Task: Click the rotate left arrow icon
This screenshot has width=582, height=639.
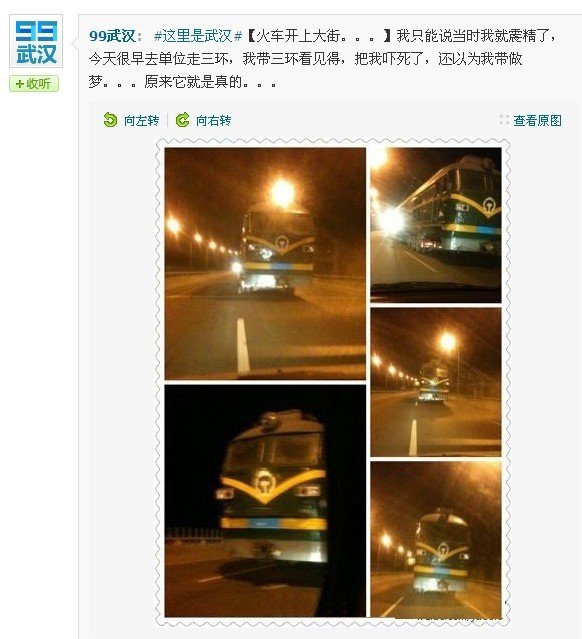Action: tap(110, 120)
